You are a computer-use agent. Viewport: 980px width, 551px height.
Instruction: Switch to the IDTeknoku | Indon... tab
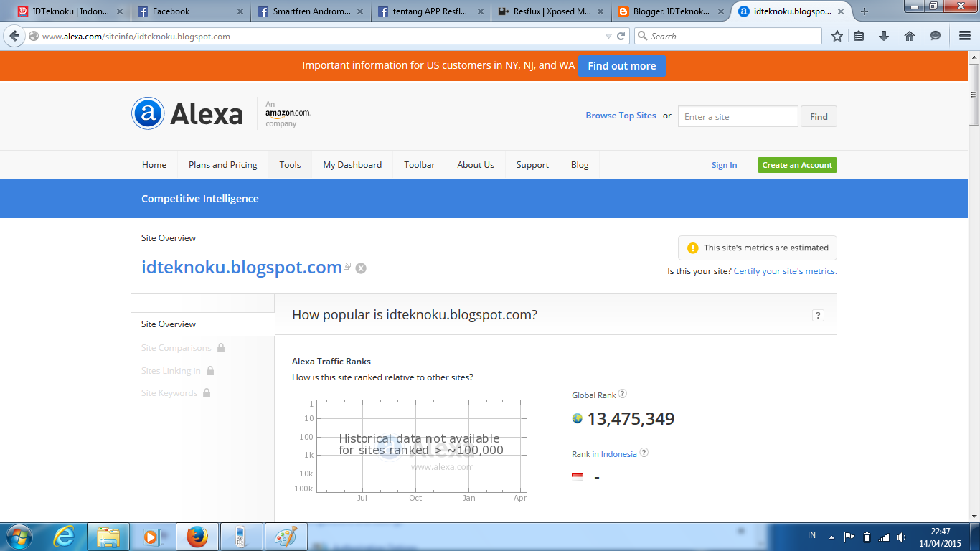click(71, 11)
